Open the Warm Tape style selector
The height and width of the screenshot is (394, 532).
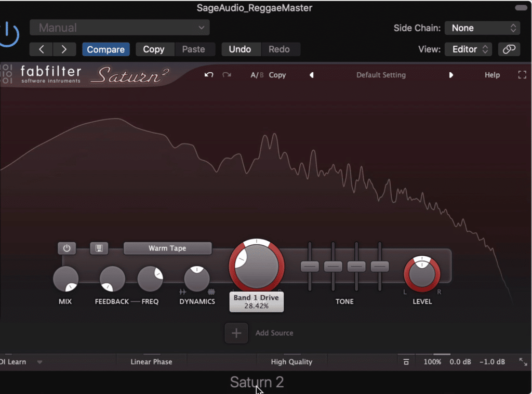168,248
